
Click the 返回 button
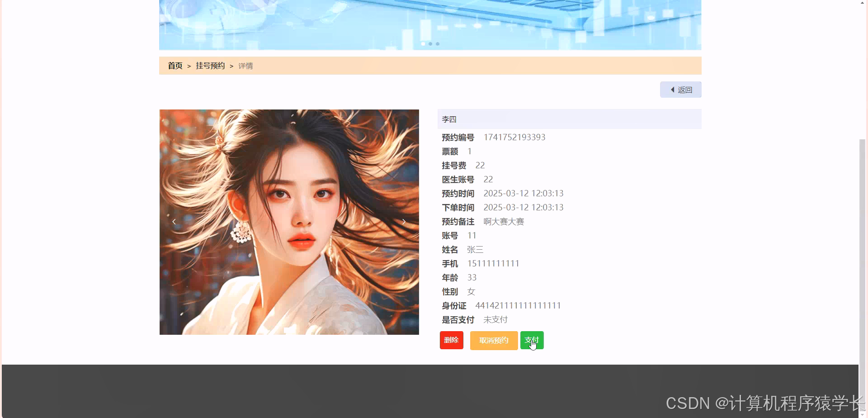(680, 90)
